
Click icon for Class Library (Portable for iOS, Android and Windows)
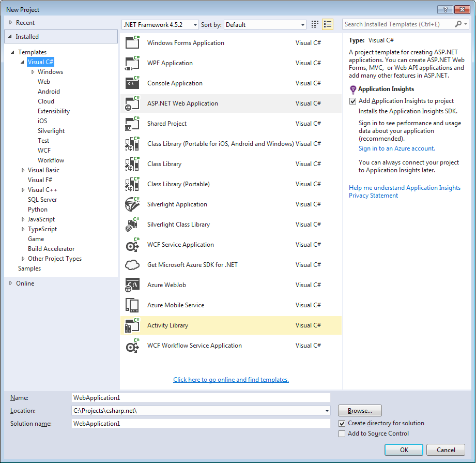click(x=132, y=144)
